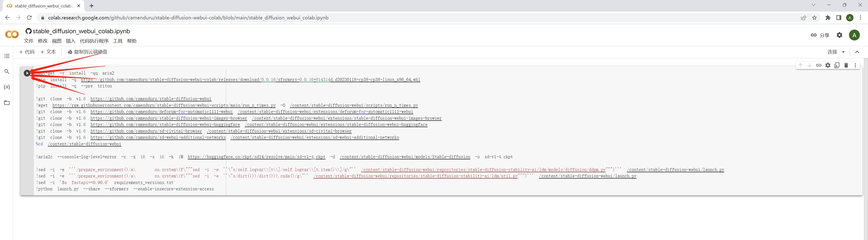Viewport: 868px width, 240px height.
Task: Open the account avatar in Colab header
Action: click(x=854, y=35)
